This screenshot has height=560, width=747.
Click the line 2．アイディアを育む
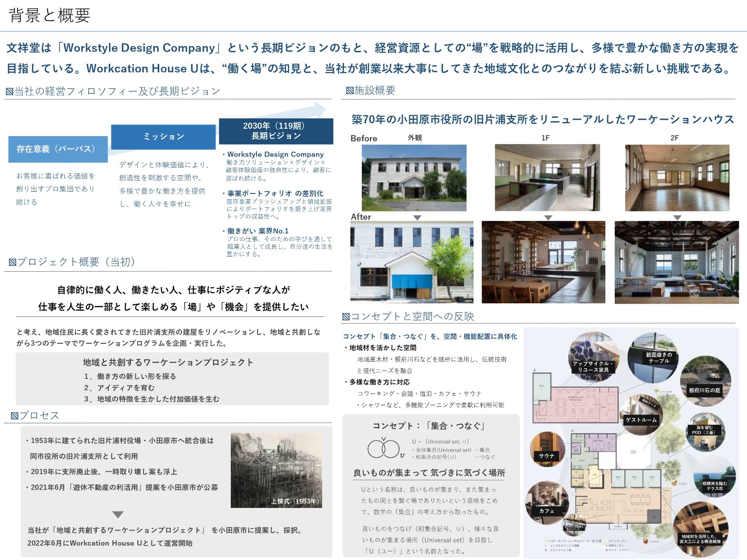click(119, 388)
